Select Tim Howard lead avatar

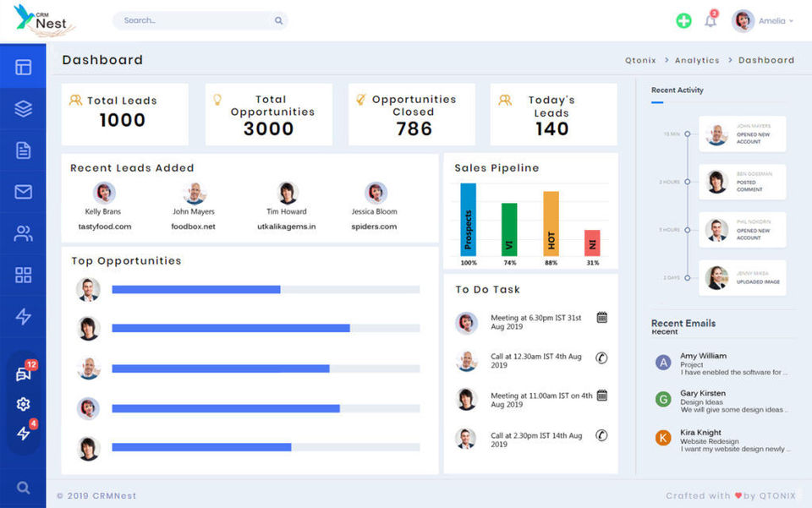click(287, 193)
